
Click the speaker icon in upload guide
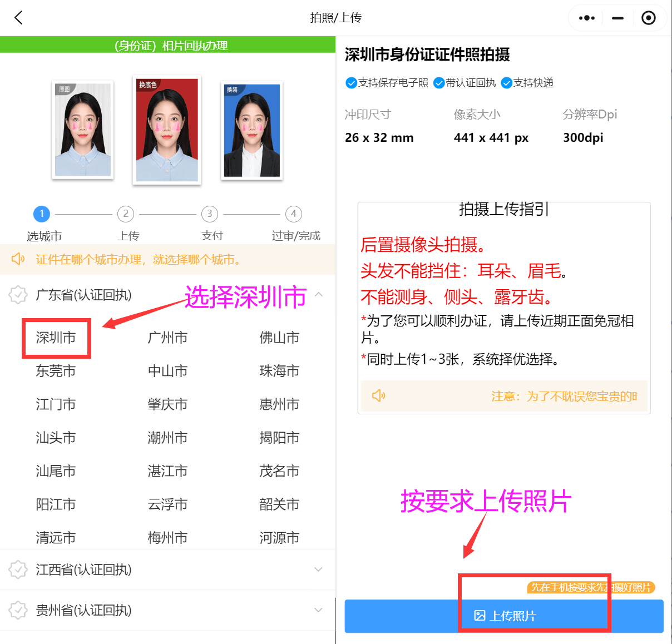coord(379,395)
